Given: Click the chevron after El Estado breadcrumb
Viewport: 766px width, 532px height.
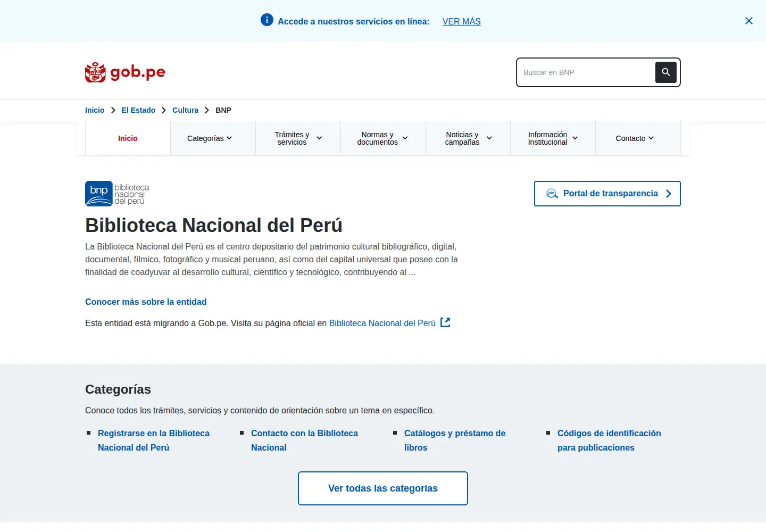Looking at the screenshot, I should click(x=164, y=110).
